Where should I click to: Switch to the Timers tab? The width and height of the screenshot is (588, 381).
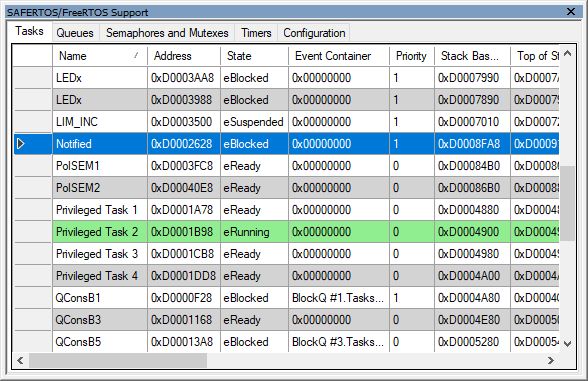tap(256, 33)
